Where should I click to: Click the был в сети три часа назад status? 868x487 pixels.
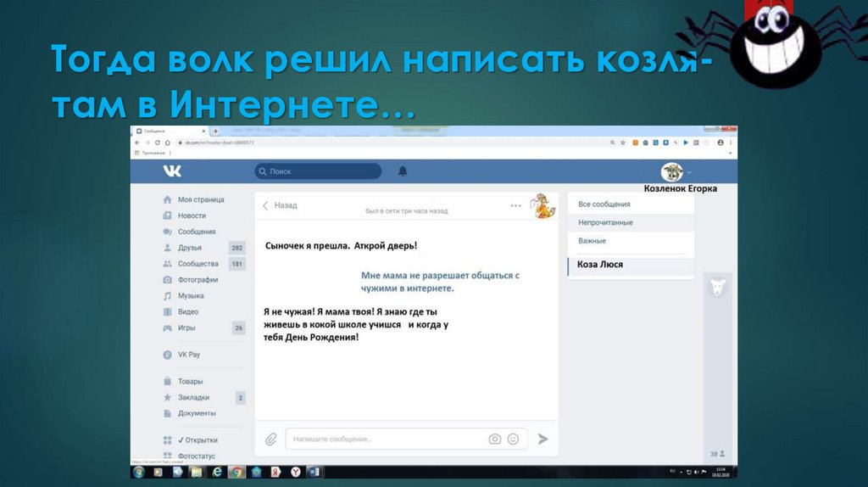(406, 211)
